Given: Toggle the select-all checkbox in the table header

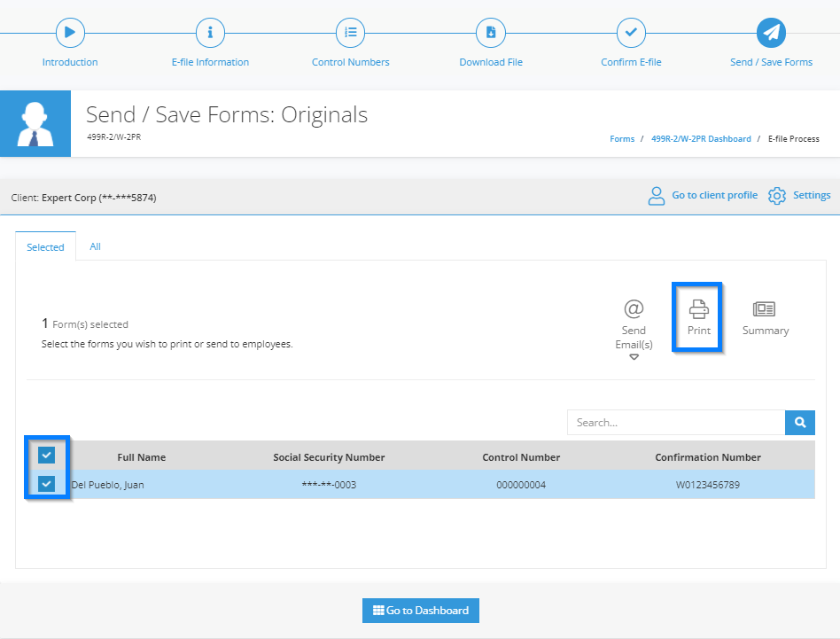Looking at the screenshot, I should click(x=47, y=456).
